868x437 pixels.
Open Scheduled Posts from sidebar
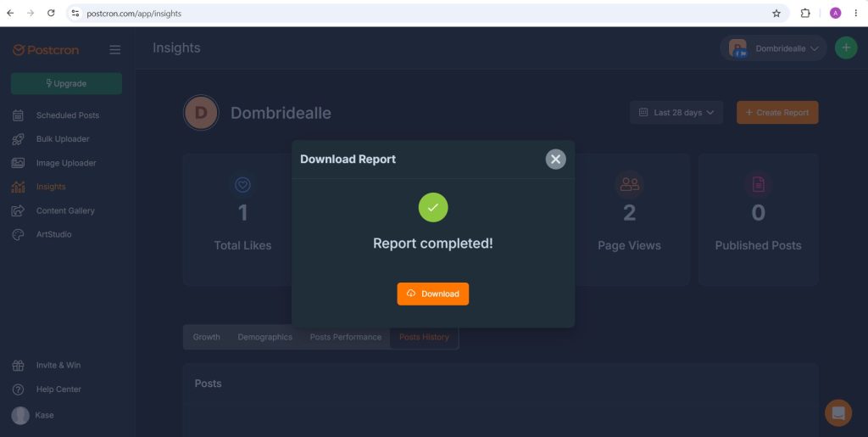pyautogui.click(x=68, y=115)
